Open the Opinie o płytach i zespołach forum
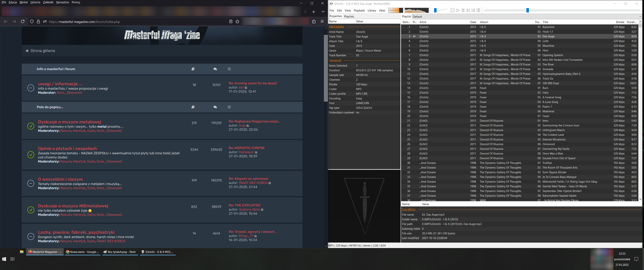Screen dimensions: 644x270 (x=67, y=149)
